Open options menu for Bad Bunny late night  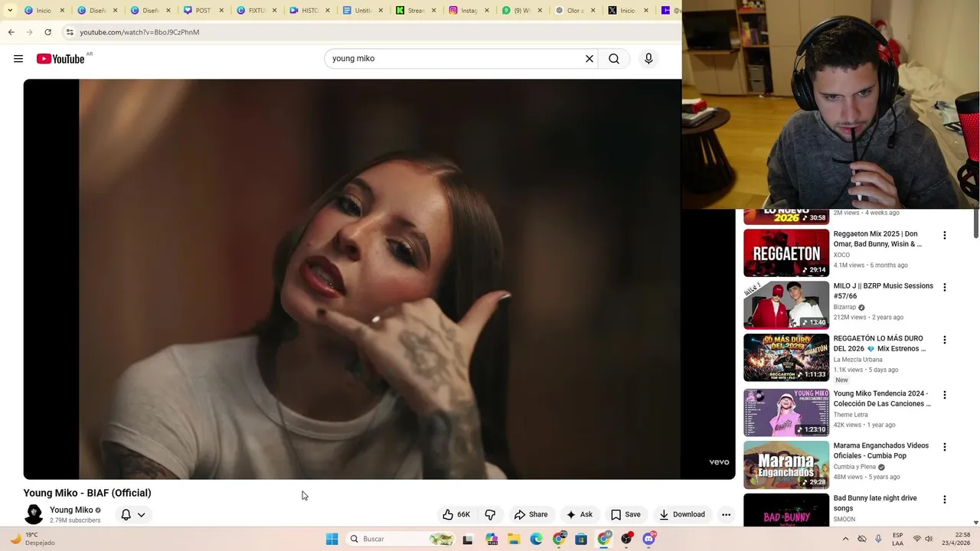[x=945, y=500]
